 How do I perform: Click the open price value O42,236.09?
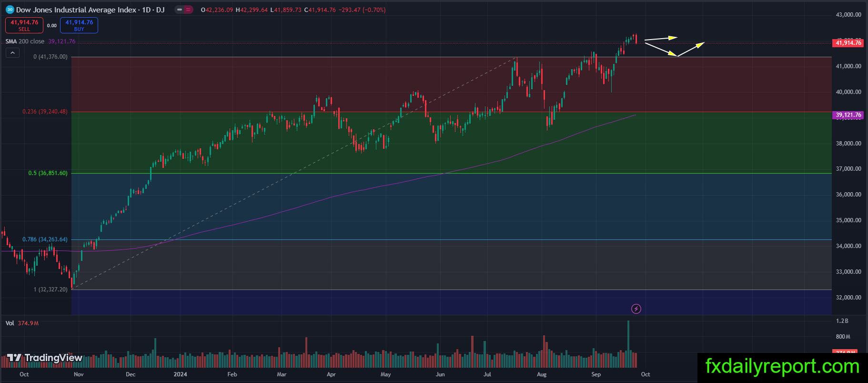coord(217,10)
